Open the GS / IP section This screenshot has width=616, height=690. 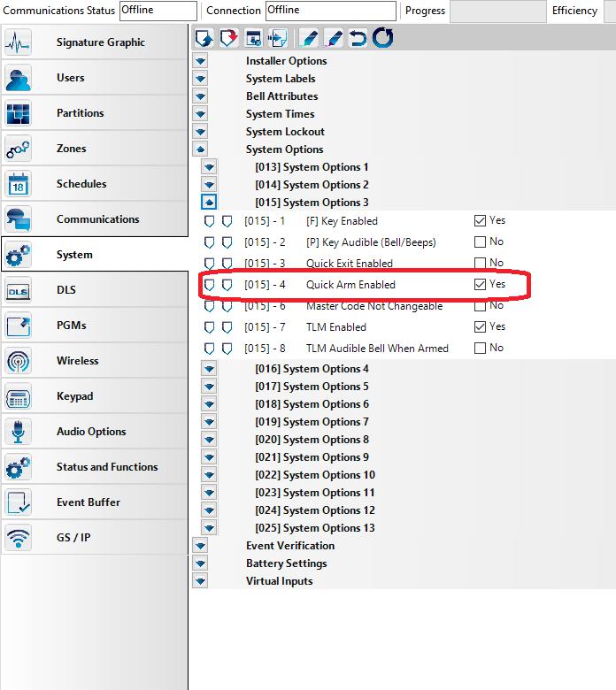73,538
